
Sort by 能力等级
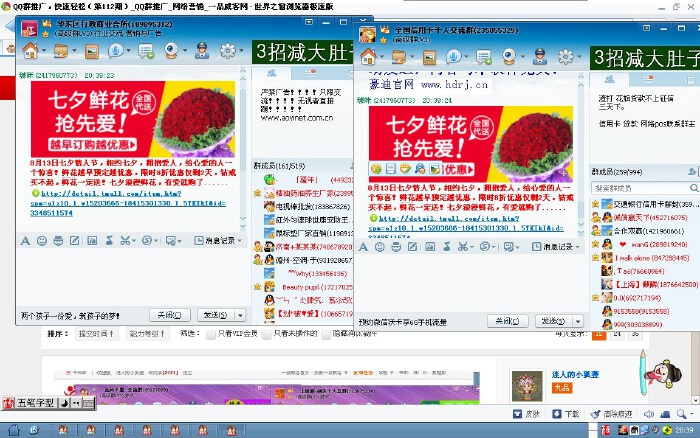point(147,334)
